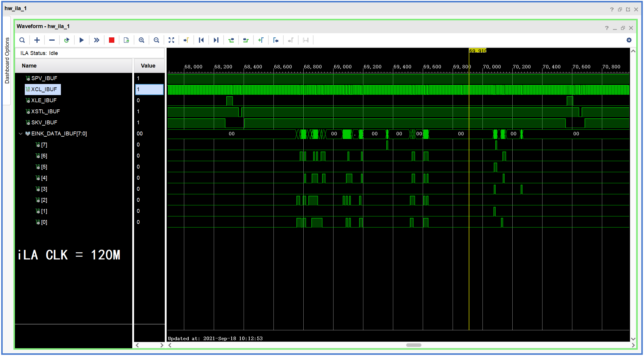
Task: Click the Search magnifier toolbar icon
Action: pos(22,40)
